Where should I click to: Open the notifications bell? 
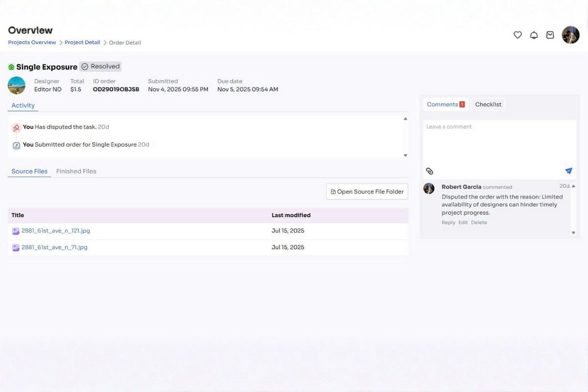pyautogui.click(x=534, y=35)
